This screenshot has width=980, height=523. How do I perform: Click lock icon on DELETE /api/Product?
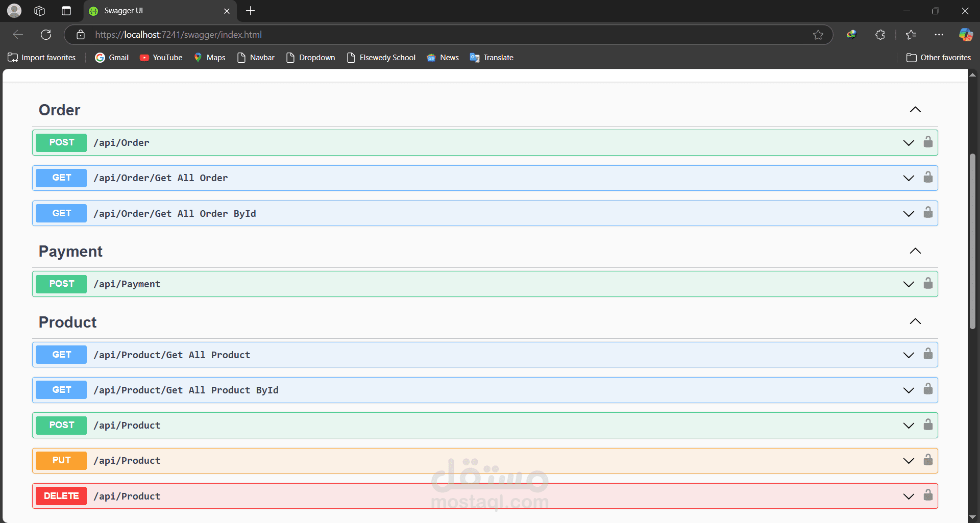point(928,495)
